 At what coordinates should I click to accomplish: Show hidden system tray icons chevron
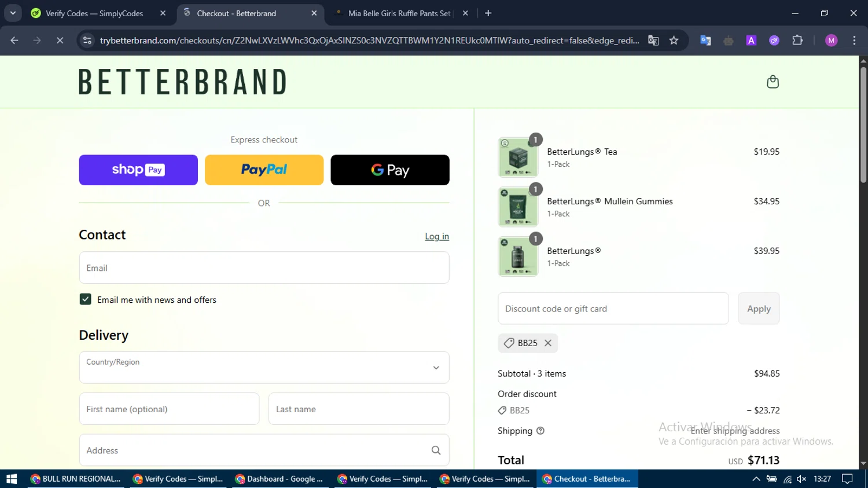756,479
